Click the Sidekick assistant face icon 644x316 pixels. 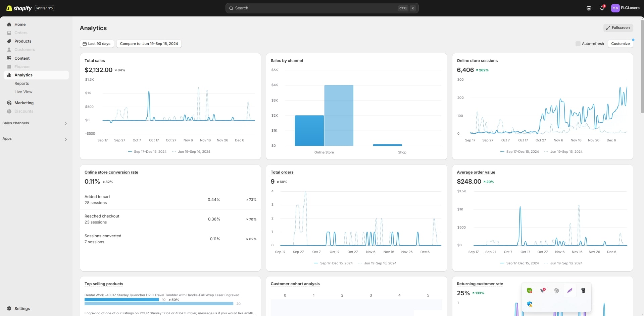tap(589, 8)
